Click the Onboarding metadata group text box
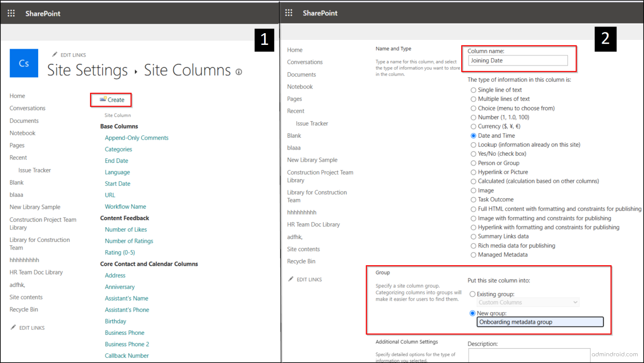This screenshot has height=363, width=644. click(540, 321)
